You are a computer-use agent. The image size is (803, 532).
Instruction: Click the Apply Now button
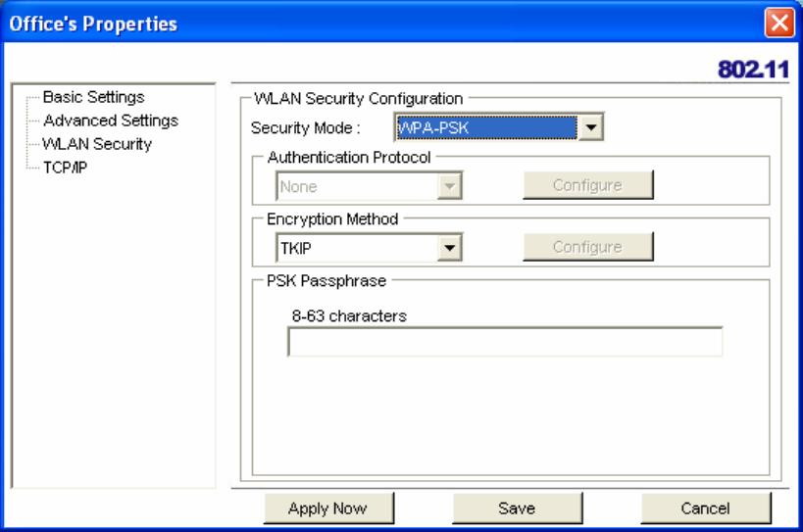coord(327,508)
